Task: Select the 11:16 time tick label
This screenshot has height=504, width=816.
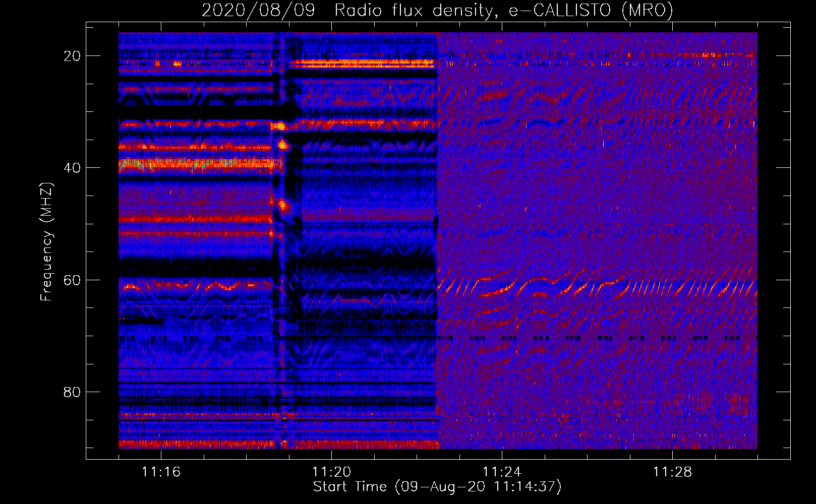Action: coord(161,472)
